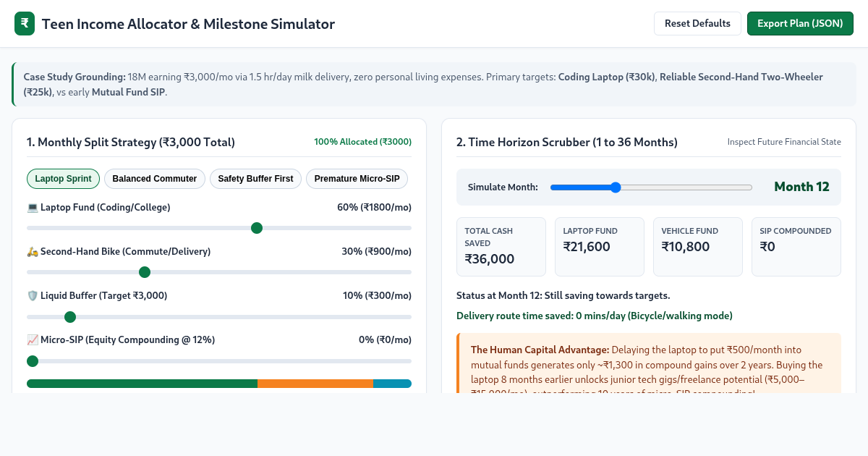Click the blue buffer segment of allocation bar
868x456 pixels.
click(x=392, y=384)
